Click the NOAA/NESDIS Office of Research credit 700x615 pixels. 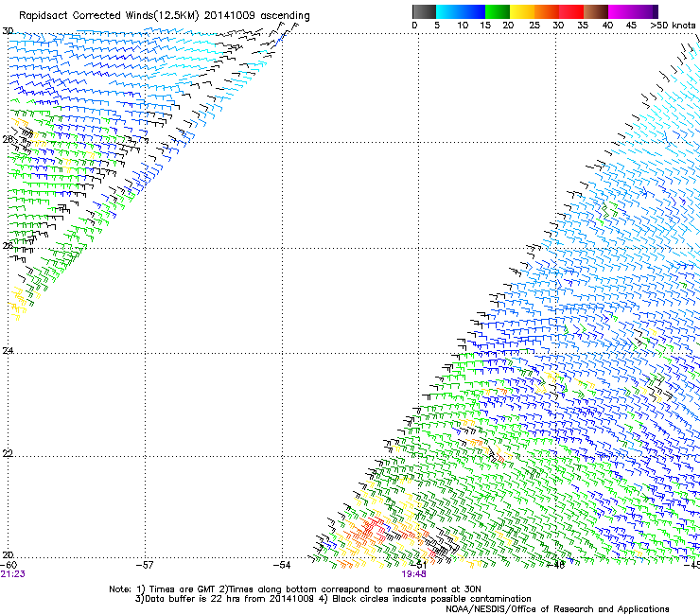pos(557,609)
